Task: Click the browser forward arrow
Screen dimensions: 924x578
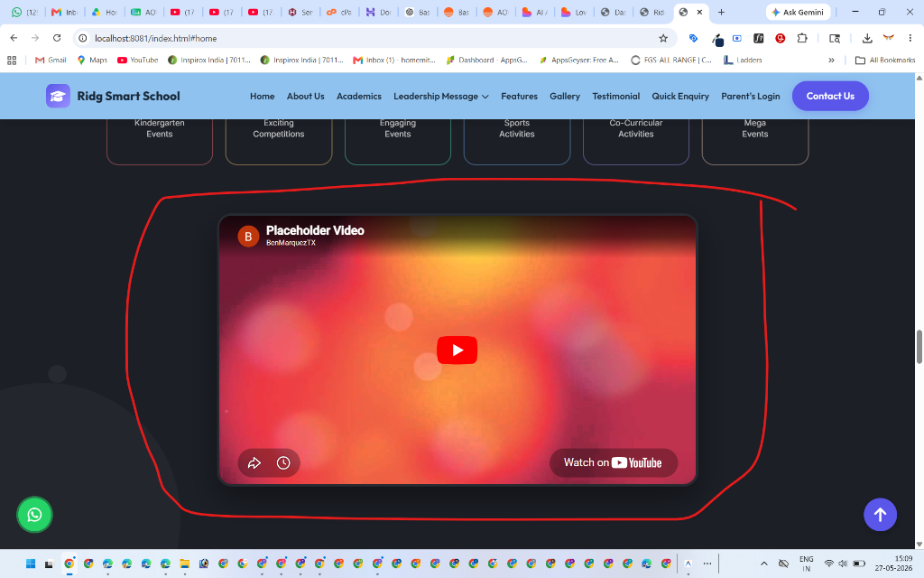Action: tap(35, 38)
